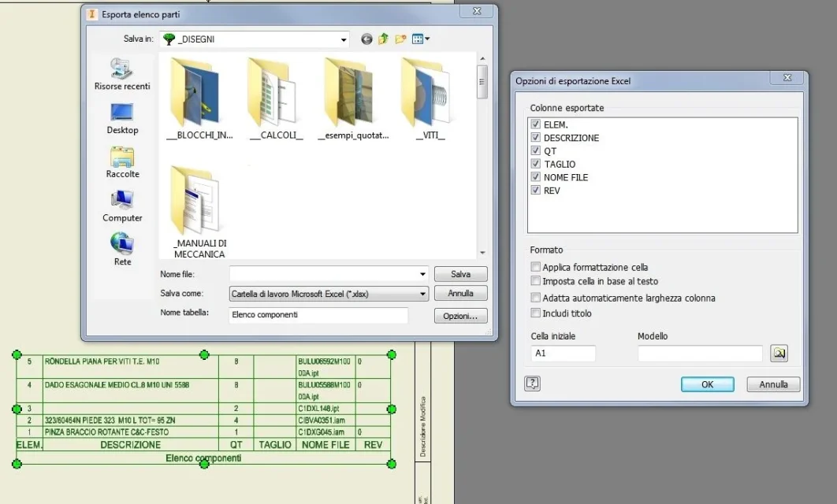Screen dimensions: 837x504
Task: Select the RONDELLA PIANA PER VITI row
Action: point(203,367)
